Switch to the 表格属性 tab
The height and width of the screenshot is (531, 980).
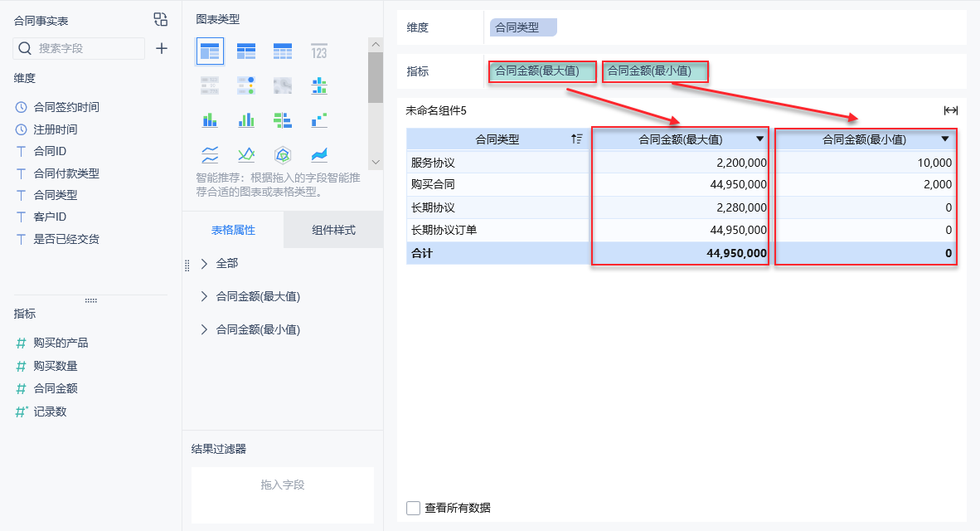point(233,230)
